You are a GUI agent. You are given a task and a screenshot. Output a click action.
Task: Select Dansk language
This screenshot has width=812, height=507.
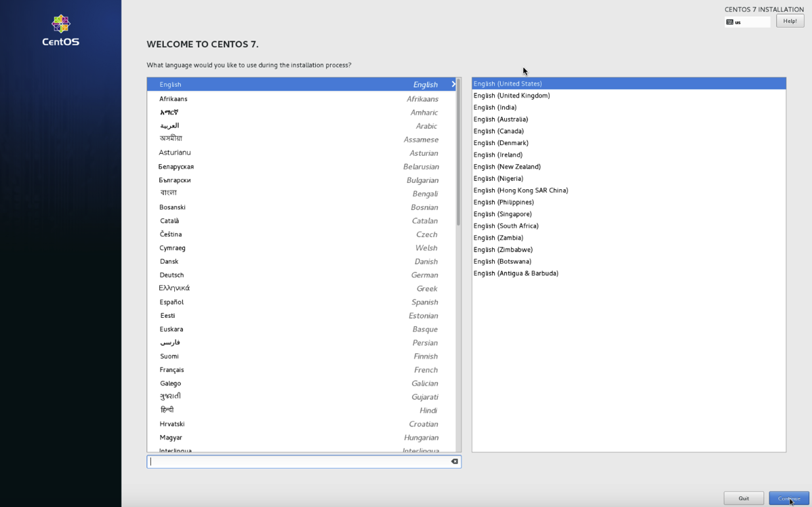point(302,261)
